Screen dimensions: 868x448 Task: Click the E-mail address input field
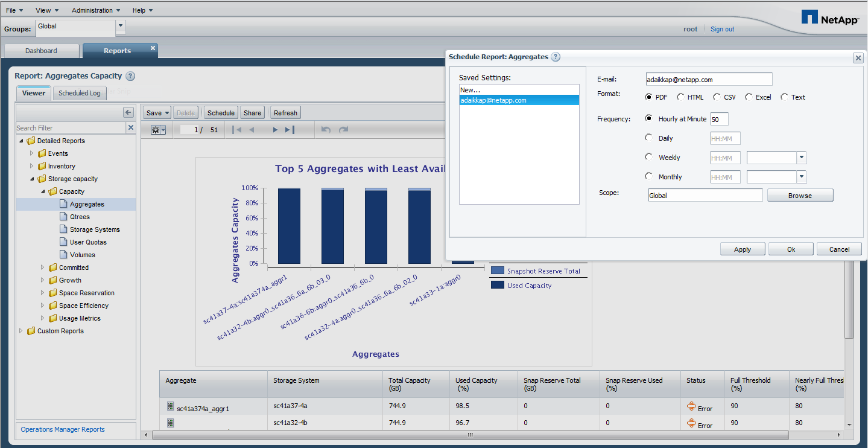pyautogui.click(x=708, y=79)
